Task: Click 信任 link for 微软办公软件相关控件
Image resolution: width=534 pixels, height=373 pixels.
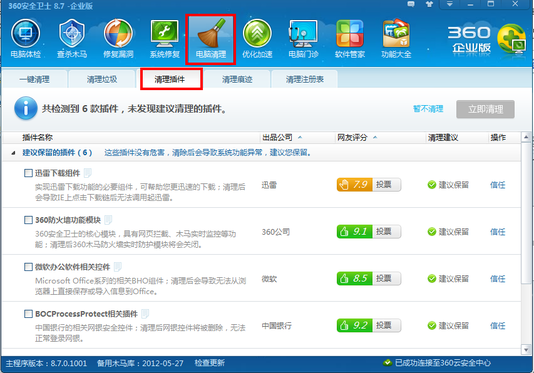Action: 498,279
